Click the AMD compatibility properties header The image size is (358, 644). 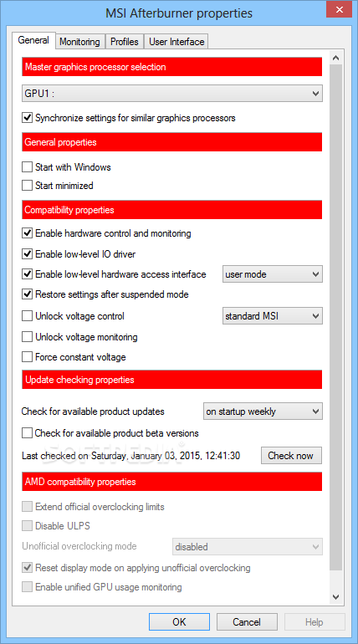pyautogui.click(x=172, y=482)
